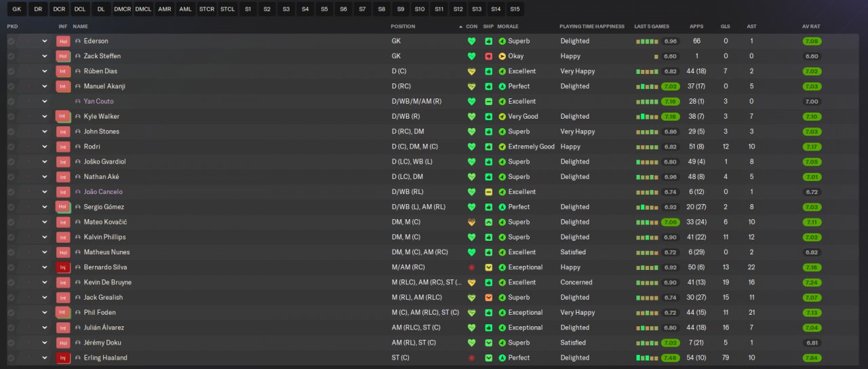
Task: Click Bernardo Silva's yellow sharpness icon
Action: pos(488,267)
